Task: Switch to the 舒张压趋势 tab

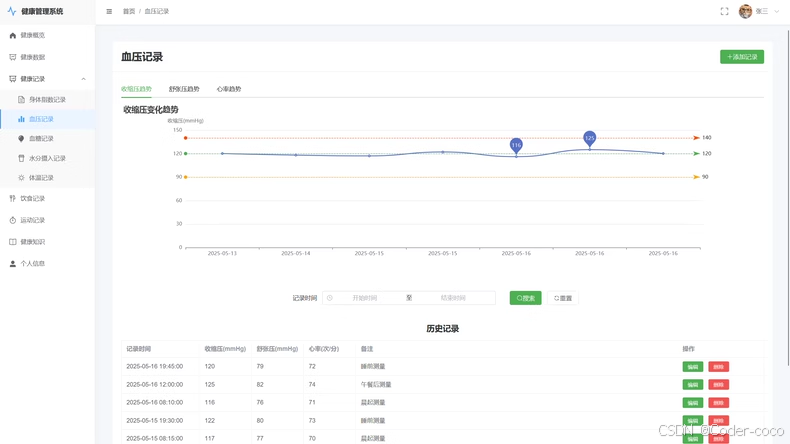Action: pos(184,89)
